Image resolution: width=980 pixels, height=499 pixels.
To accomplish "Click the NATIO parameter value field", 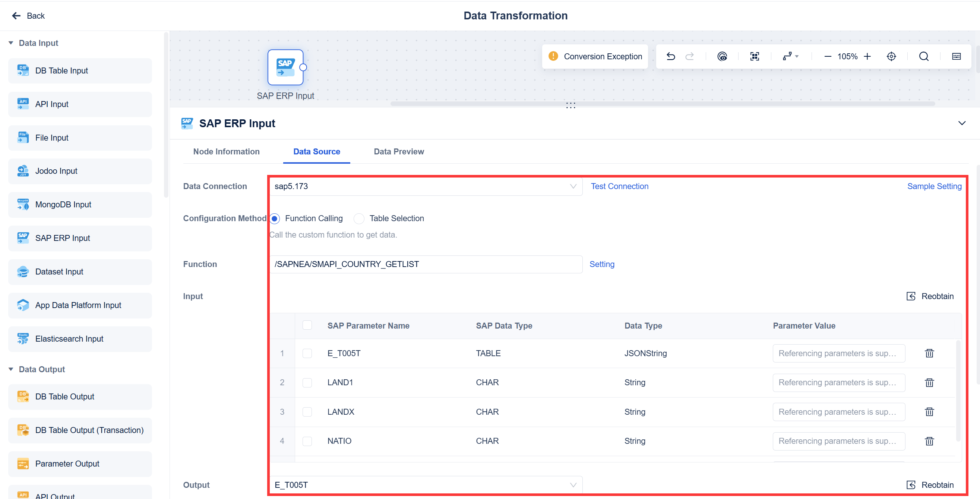I will click(838, 441).
